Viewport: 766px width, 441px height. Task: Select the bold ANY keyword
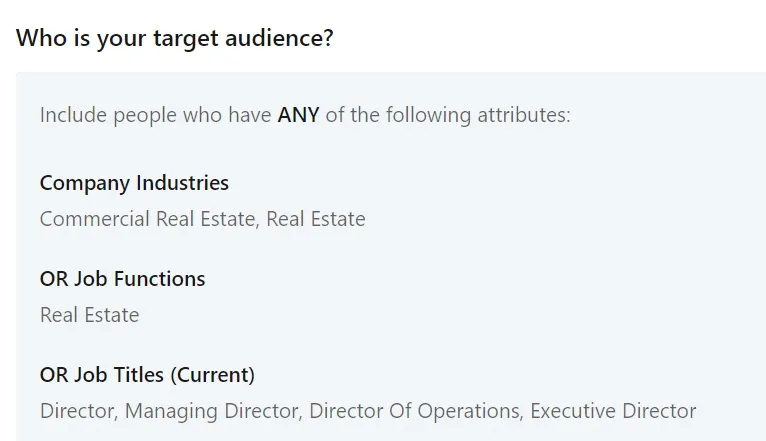tap(298, 115)
